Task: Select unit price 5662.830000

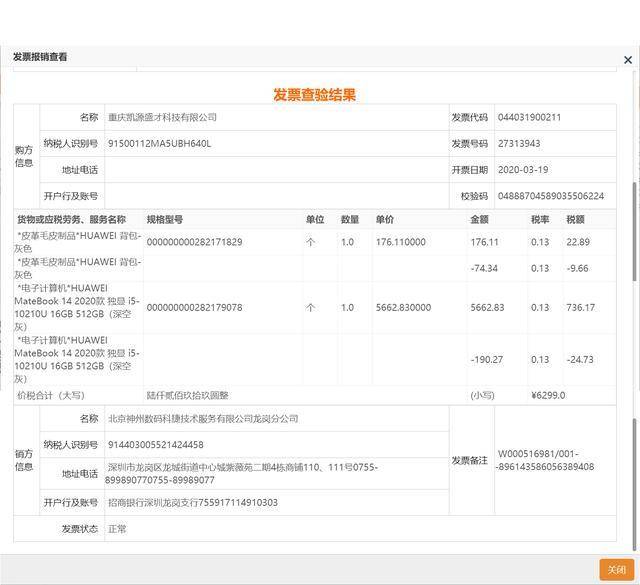Action: 403,307
